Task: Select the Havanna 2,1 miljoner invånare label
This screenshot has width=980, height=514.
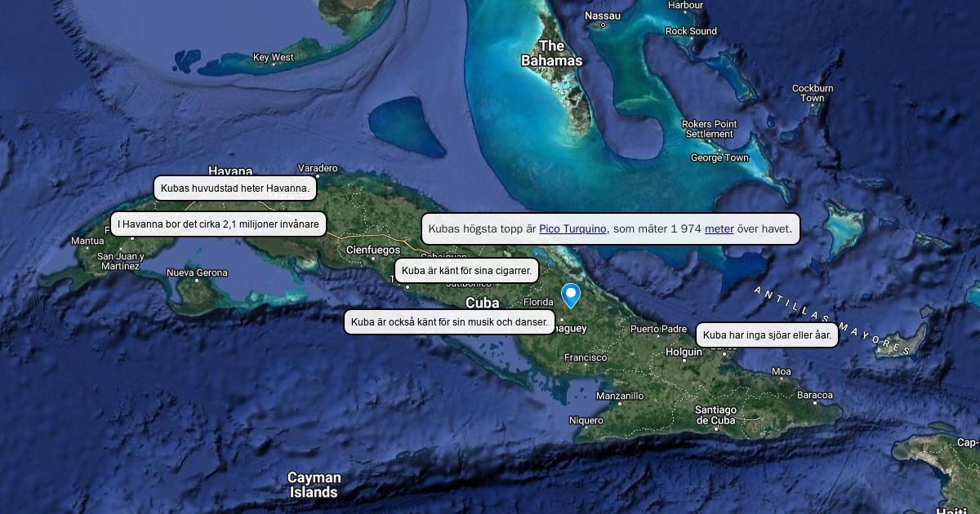Action: [219, 224]
